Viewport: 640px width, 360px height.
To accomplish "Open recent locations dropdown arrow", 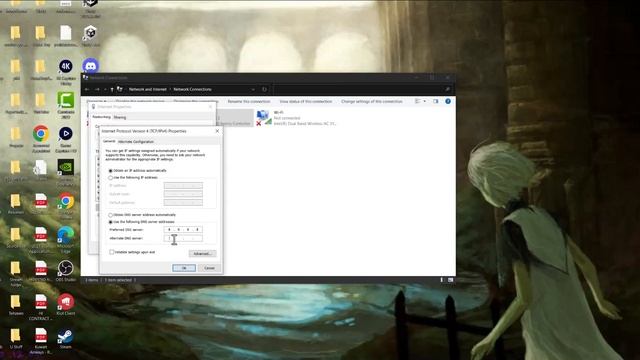I will (105, 89).
